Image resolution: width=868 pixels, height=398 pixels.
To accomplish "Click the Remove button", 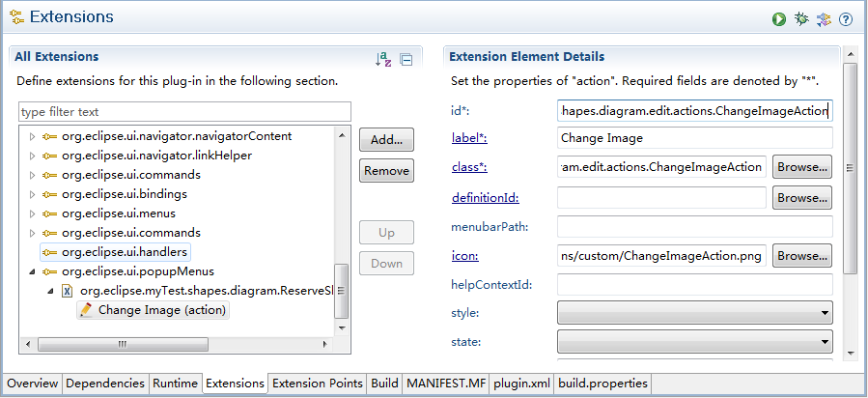I will [386, 171].
